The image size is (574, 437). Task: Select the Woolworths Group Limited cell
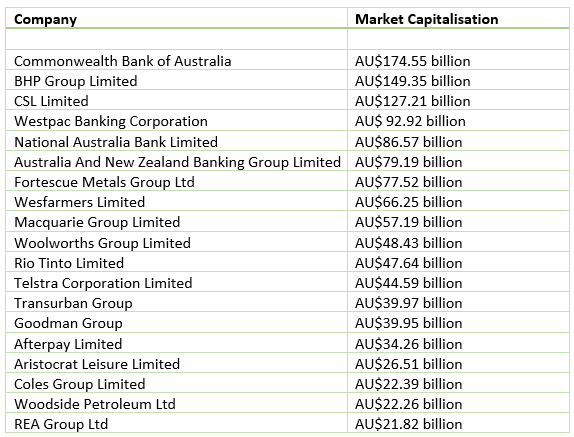tap(176, 242)
